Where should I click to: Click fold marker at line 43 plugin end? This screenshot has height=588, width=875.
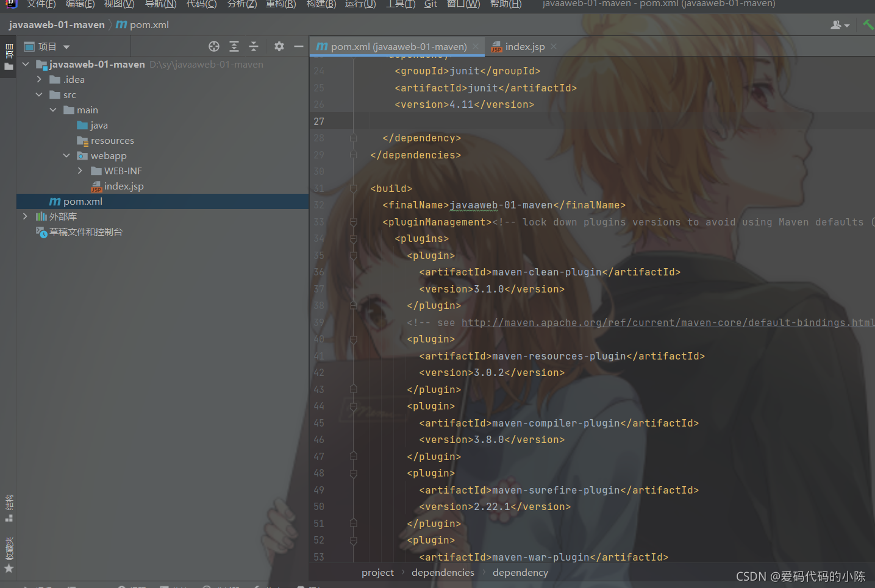pyautogui.click(x=353, y=389)
